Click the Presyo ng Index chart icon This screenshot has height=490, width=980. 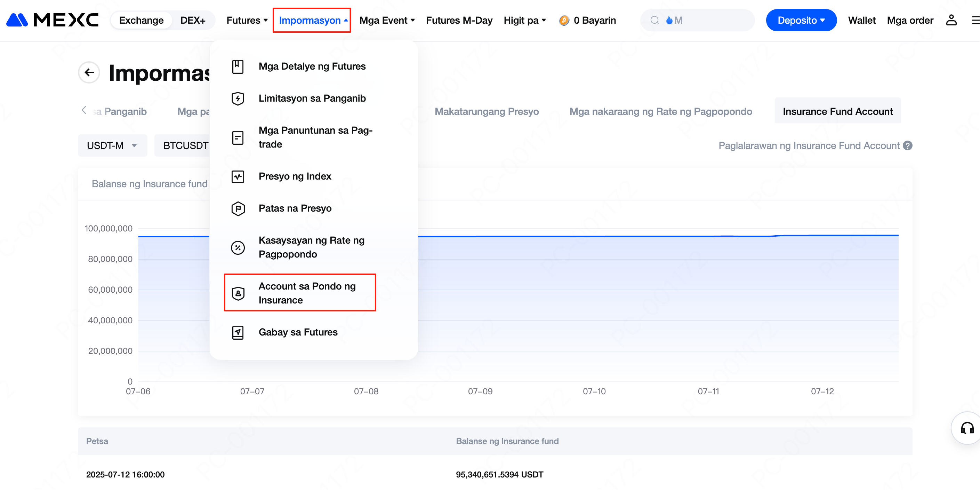(238, 177)
